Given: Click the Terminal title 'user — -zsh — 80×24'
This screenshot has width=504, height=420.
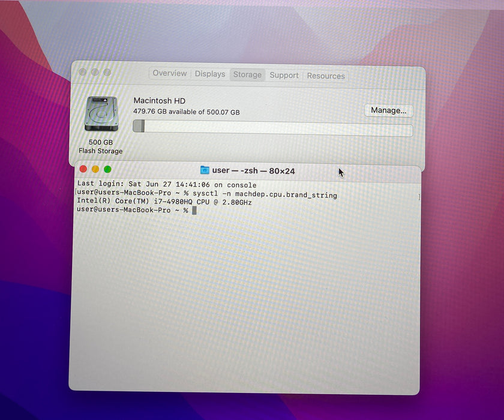Looking at the screenshot, I should (x=253, y=170).
